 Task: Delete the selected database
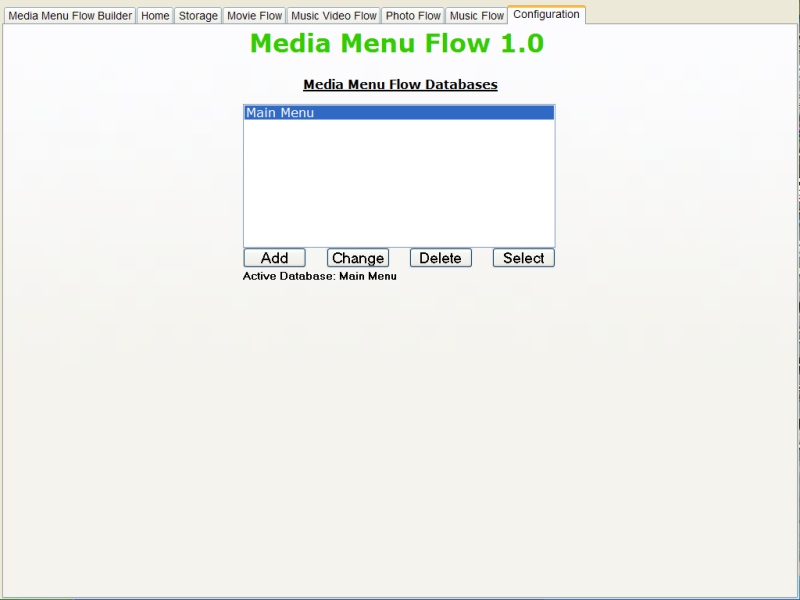click(x=440, y=258)
